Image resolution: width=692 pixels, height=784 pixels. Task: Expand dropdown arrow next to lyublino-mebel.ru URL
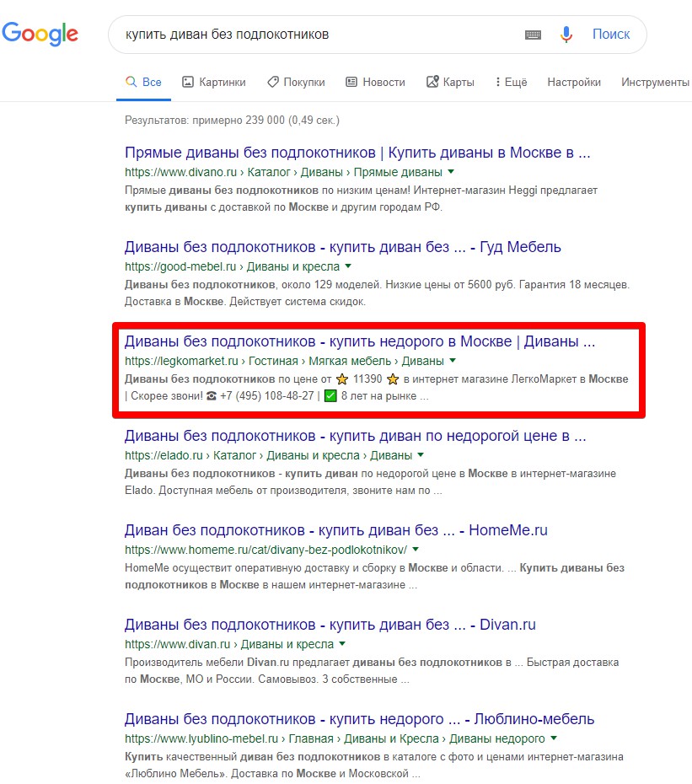pos(554,739)
